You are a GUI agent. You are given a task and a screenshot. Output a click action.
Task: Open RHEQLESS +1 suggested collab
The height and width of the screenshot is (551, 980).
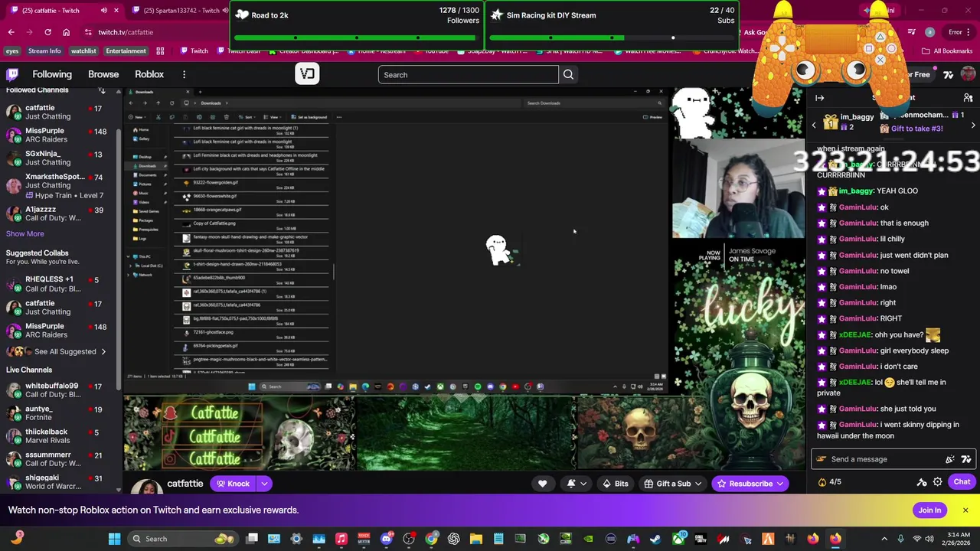tap(60, 284)
